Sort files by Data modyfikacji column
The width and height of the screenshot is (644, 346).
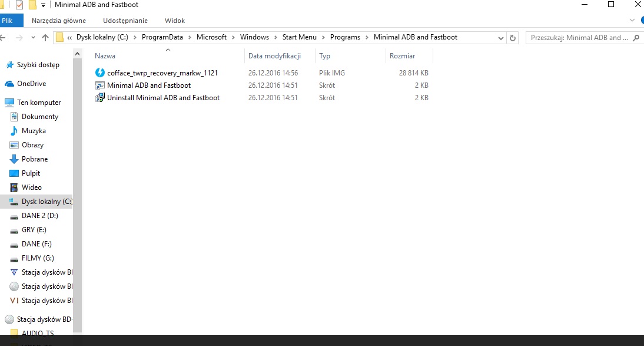[x=274, y=56]
